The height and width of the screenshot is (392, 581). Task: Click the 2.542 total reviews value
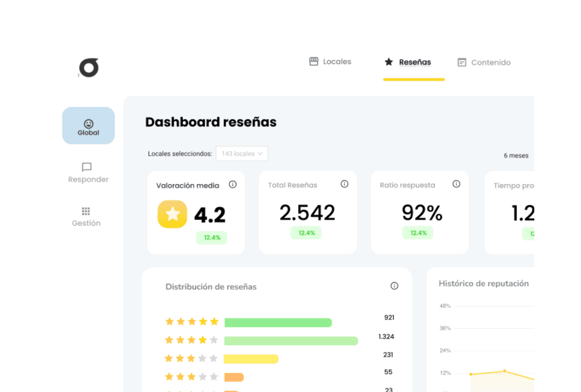point(307,213)
